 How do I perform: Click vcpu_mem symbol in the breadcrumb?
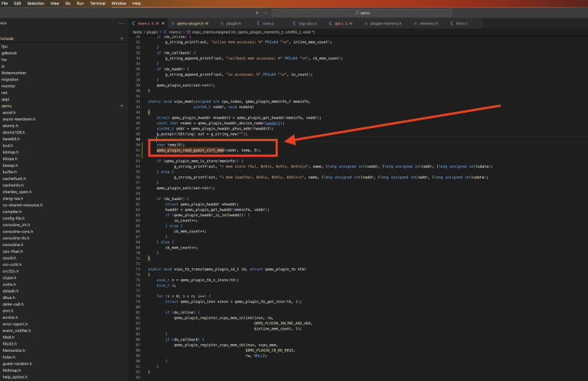(253, 32)
